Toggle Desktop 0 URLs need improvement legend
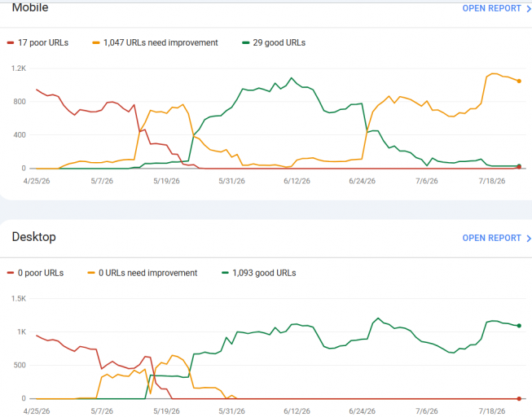This screenshot has height=417, width=532. tap(143, 273)
